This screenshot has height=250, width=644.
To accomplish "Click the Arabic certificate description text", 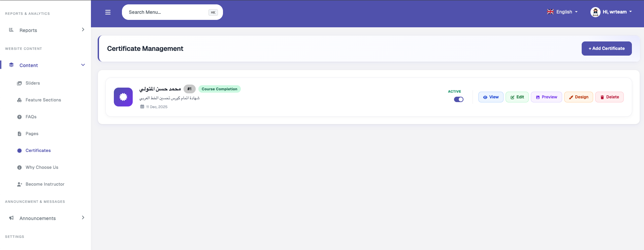I will (169, 98).
